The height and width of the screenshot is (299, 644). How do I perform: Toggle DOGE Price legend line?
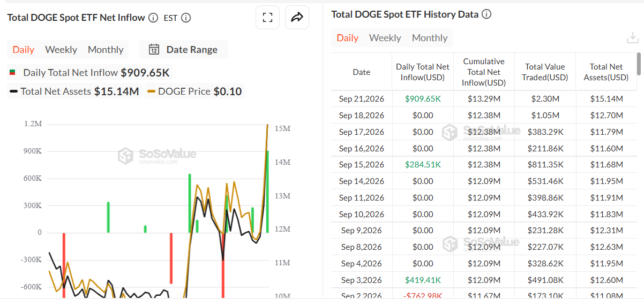(x=195, y=91)
